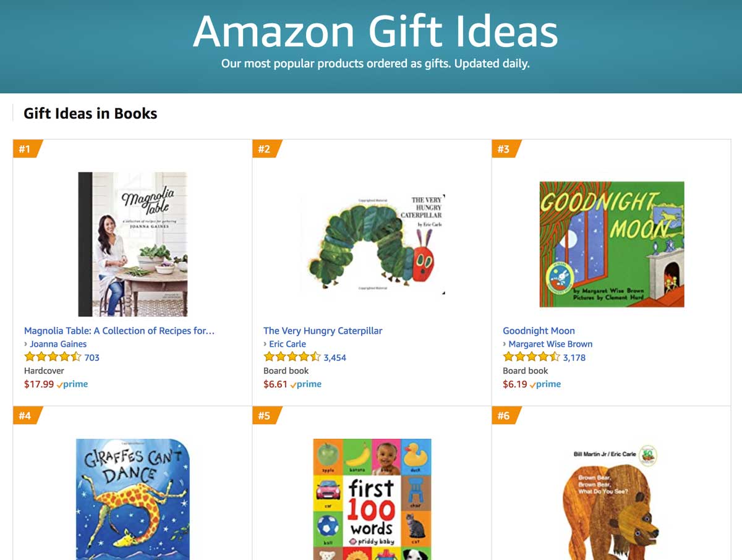Viewport: 742px width, 560px height.
Task: Open the 3,454 reviews link
Action: (335, 358)
